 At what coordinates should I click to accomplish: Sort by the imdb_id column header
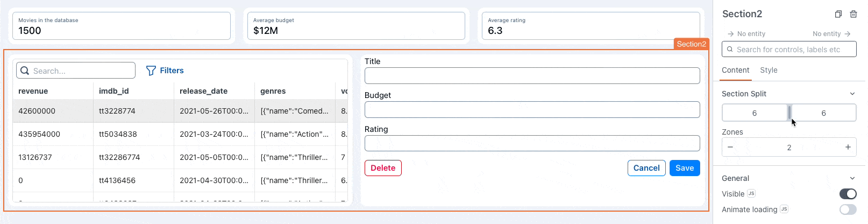tap(113, 91)
